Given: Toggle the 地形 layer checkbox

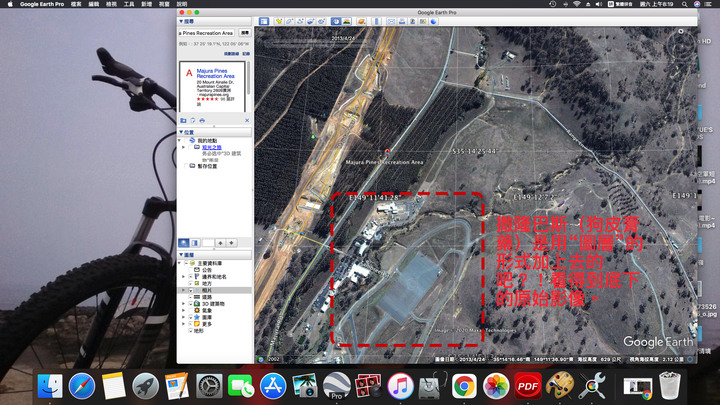Looking at the screenshot, I should pyautogui.click(x=191, y=331).
